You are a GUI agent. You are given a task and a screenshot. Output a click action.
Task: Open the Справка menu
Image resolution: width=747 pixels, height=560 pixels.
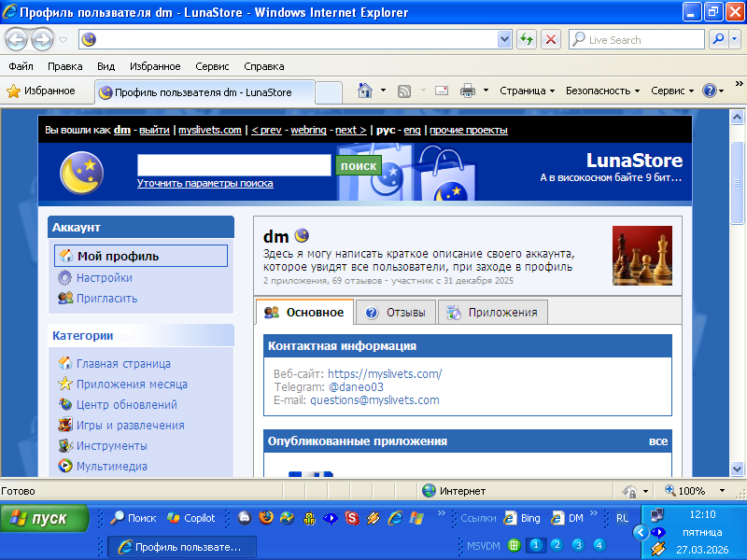tap(264, 66)
